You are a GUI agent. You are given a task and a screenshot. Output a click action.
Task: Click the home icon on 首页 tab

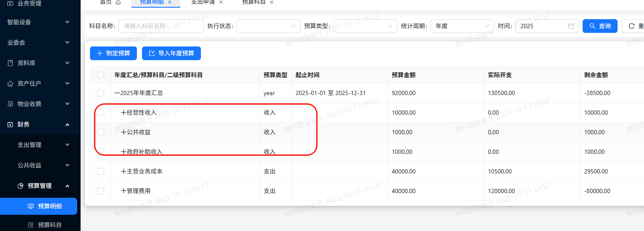click(118, 2)
